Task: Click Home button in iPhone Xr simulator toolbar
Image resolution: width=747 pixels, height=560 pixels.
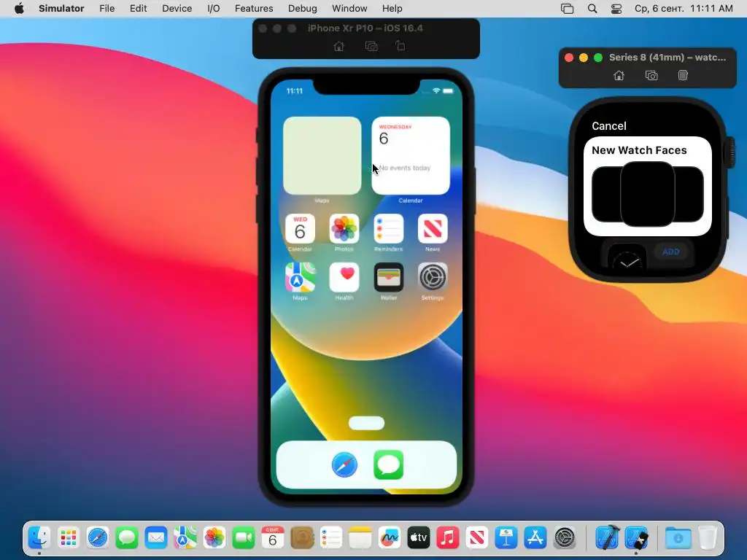Action: (x=338, y=46)
